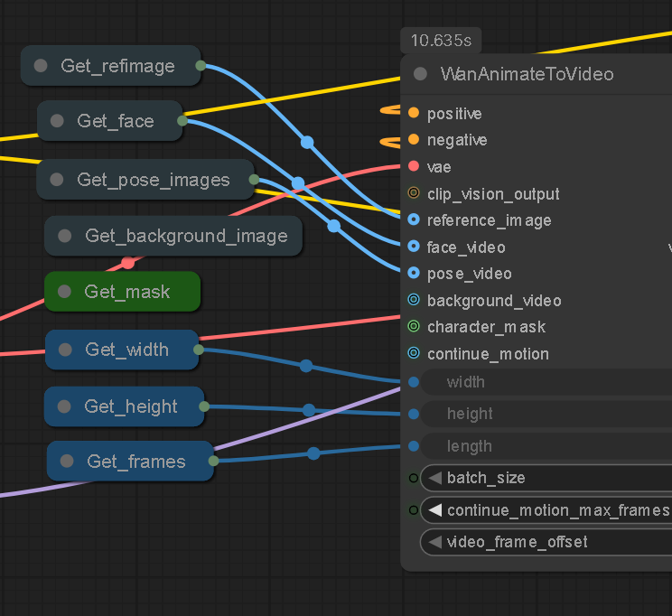Image resolution: width=672 pixels, height=616 pixels.
Task: Select the Get_width node label
Action: point(126,350)
